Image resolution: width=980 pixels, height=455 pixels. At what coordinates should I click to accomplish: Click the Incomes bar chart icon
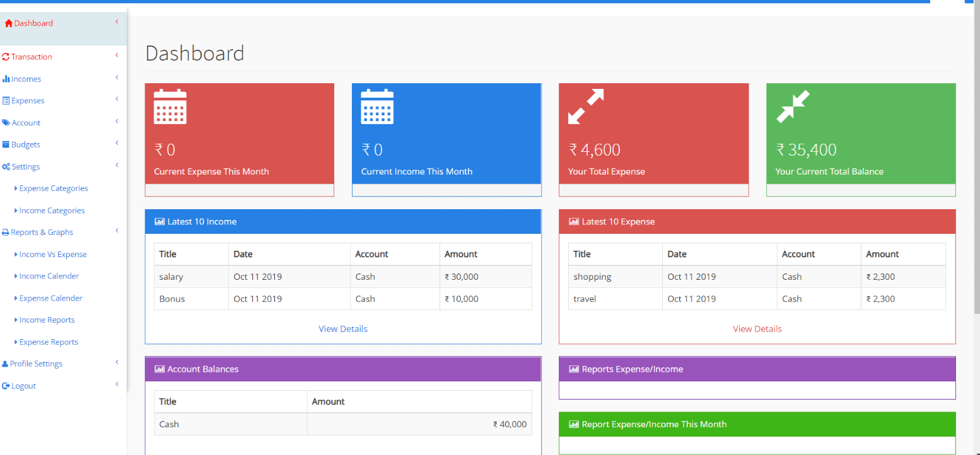[6, 78]
